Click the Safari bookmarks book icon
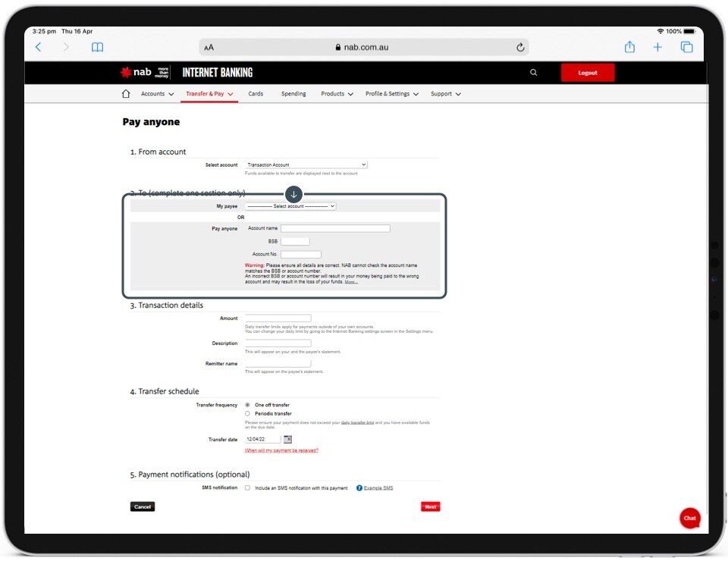This screenshot has height=561, width=728. (x=97, y=47)
